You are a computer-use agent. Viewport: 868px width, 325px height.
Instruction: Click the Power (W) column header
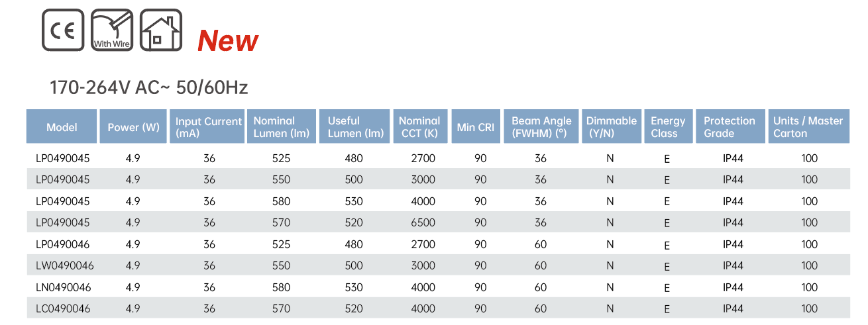(x=134, y=127)
